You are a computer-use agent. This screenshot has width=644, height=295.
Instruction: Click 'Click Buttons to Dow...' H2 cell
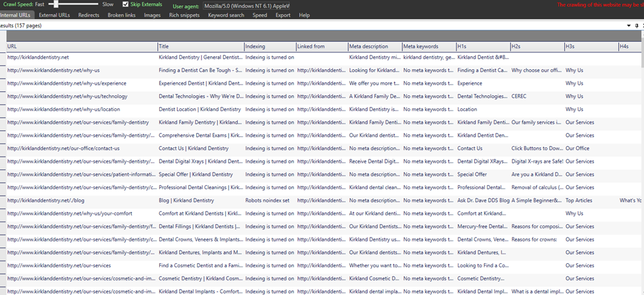click(537, 148)
